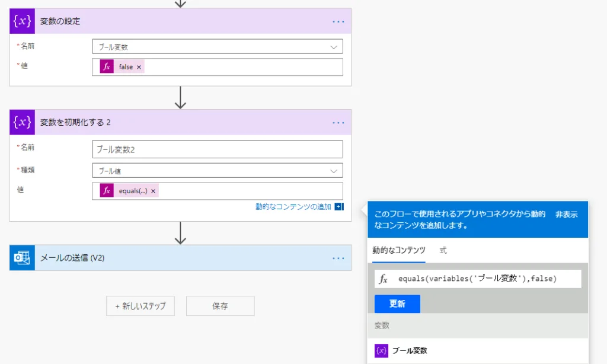The height and width of the screenshot is (364, 607).
Task: Open the 名前 dropdown showing ブール変数
Action: (x=216, y=46)
